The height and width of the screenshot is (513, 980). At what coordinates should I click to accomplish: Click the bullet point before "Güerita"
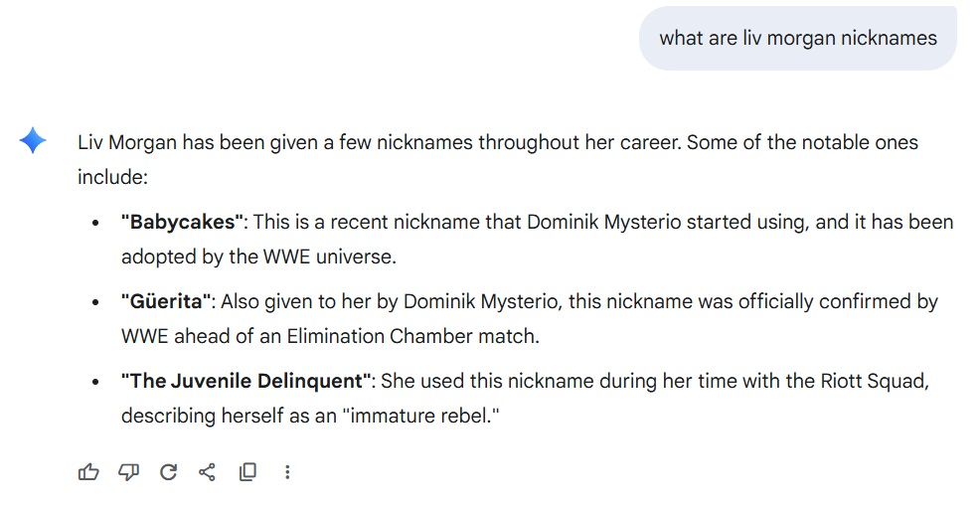pos(95,302)
